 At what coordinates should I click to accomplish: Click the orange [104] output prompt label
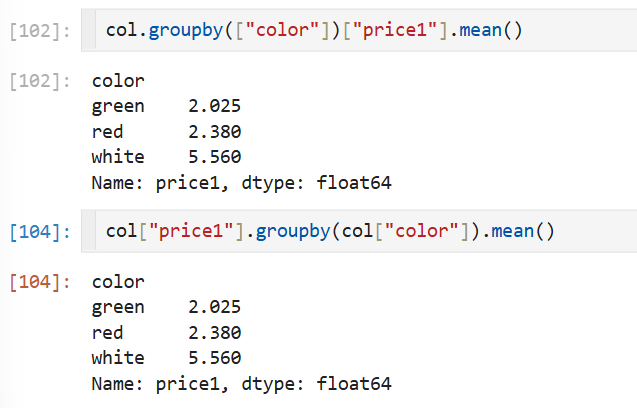click(x=40, y=282)
